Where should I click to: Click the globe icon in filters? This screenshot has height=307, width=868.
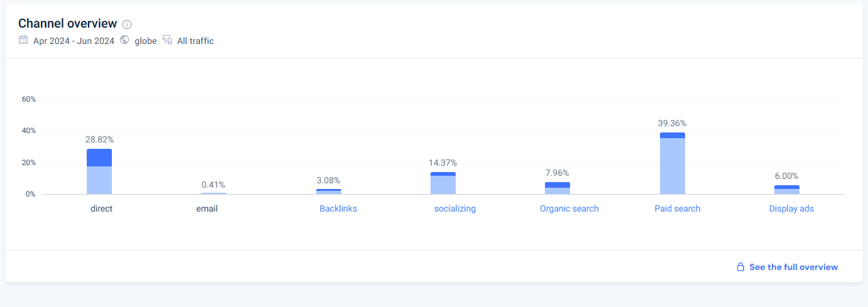point(124,40)
